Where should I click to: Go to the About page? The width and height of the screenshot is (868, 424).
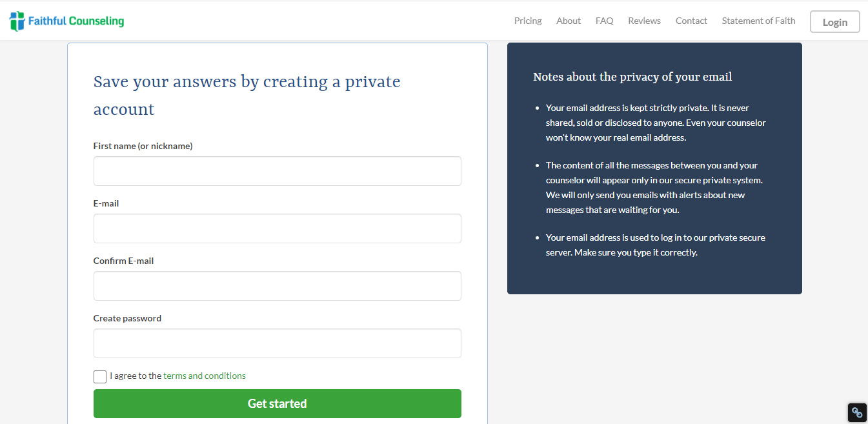[x=569, y=21]
